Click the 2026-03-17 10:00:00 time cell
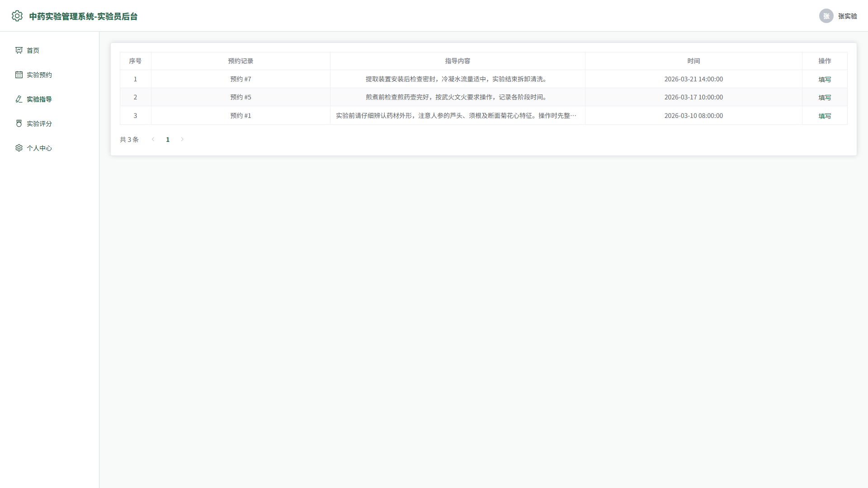 pyautogui.click(x=693, y=97)
